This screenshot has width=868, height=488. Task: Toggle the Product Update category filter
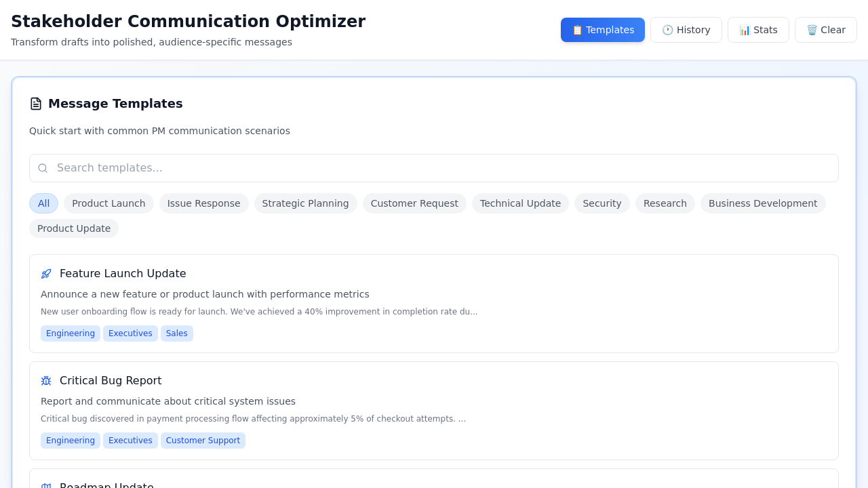(73, 228)
